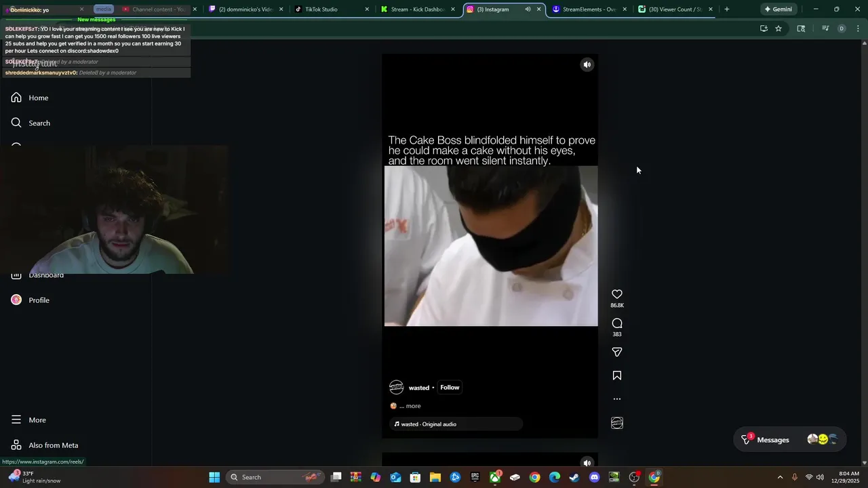Screen dimensions: 868x488
Task: Share the reel using the paper plane icon
Action: pyautogui.click(x=617, y=352)
